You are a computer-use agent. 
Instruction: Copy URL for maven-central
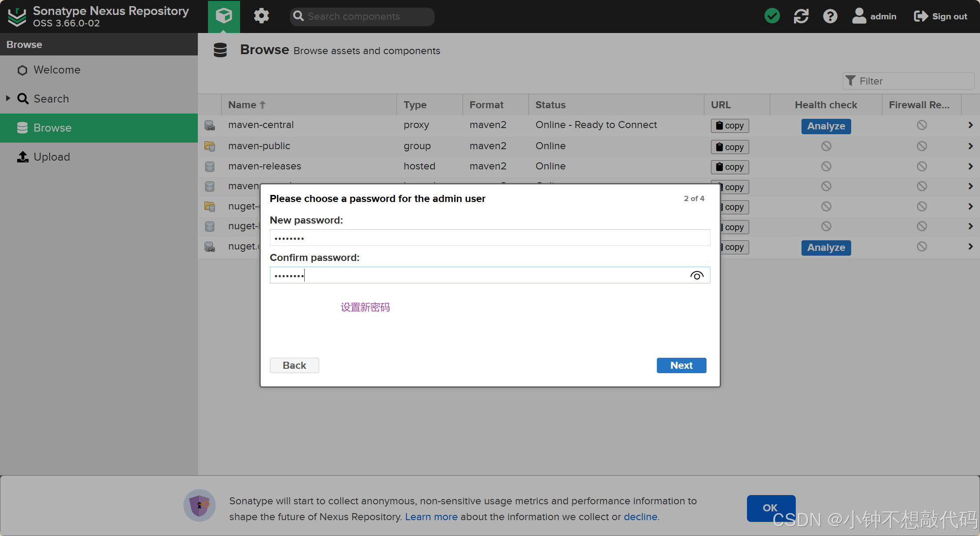pos(730,126)
